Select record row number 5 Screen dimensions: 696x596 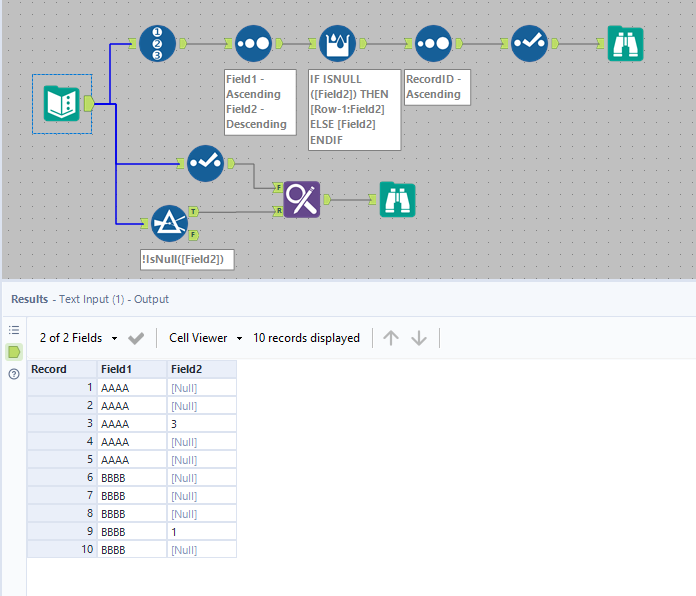62,460
